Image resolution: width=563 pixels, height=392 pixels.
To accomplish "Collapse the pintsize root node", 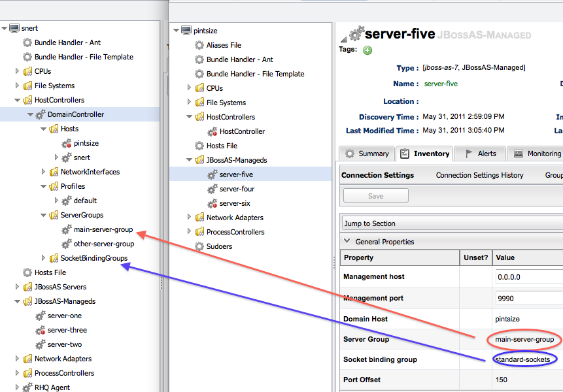I will [x=177, y=31].
